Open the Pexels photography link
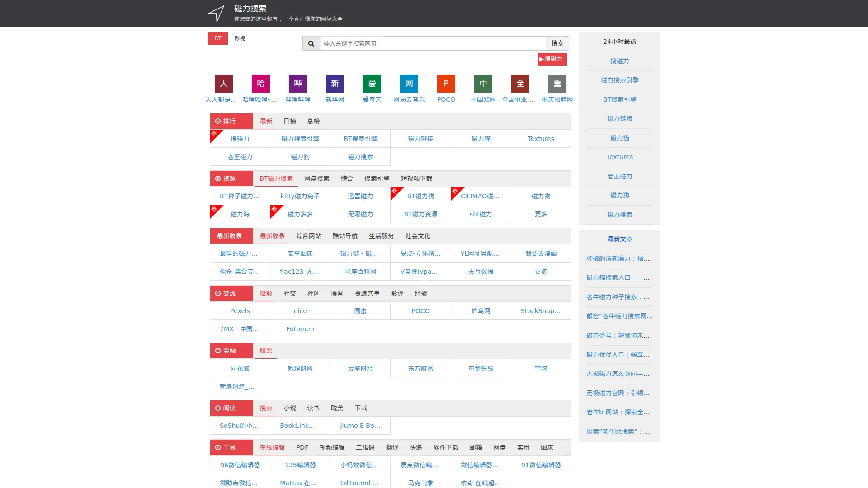This screenshot has width=868, height=488. [240, 311]
